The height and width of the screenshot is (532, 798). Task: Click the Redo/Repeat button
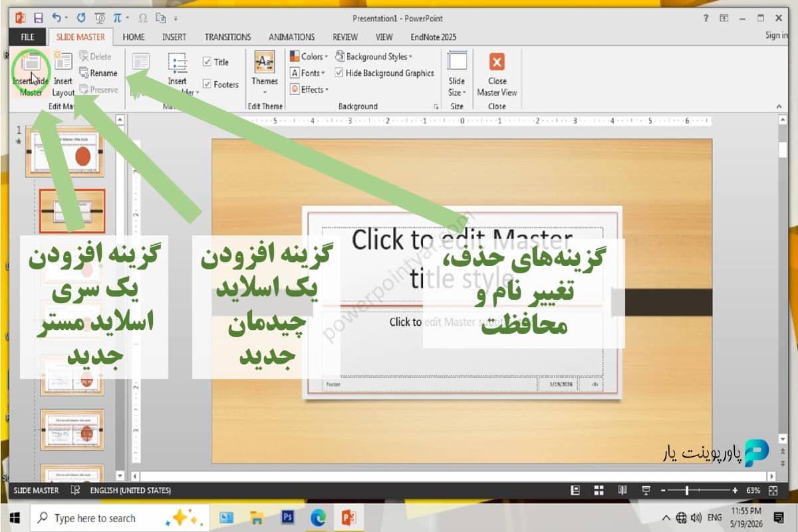pyautogui.click(x=81, y=19)
